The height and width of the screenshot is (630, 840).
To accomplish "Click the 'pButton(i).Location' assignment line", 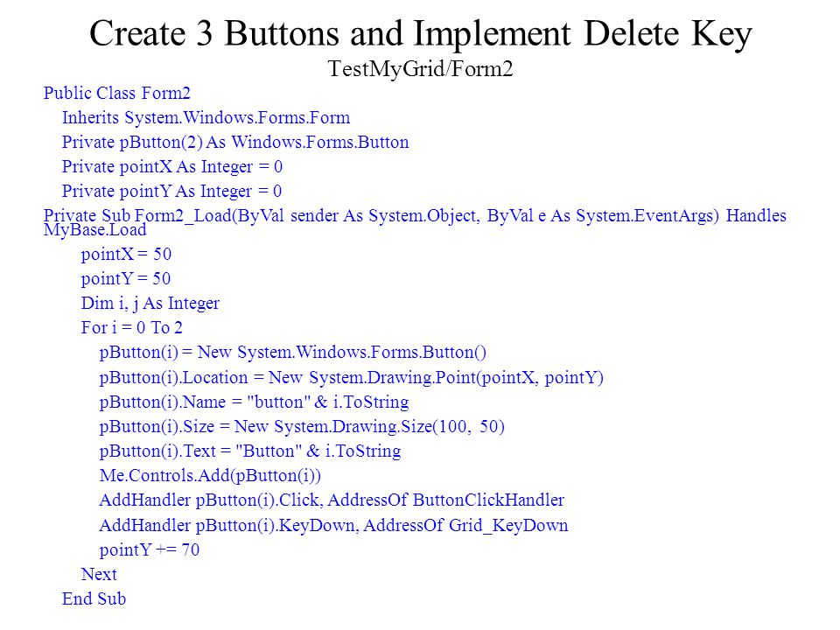I will [352, 378].
